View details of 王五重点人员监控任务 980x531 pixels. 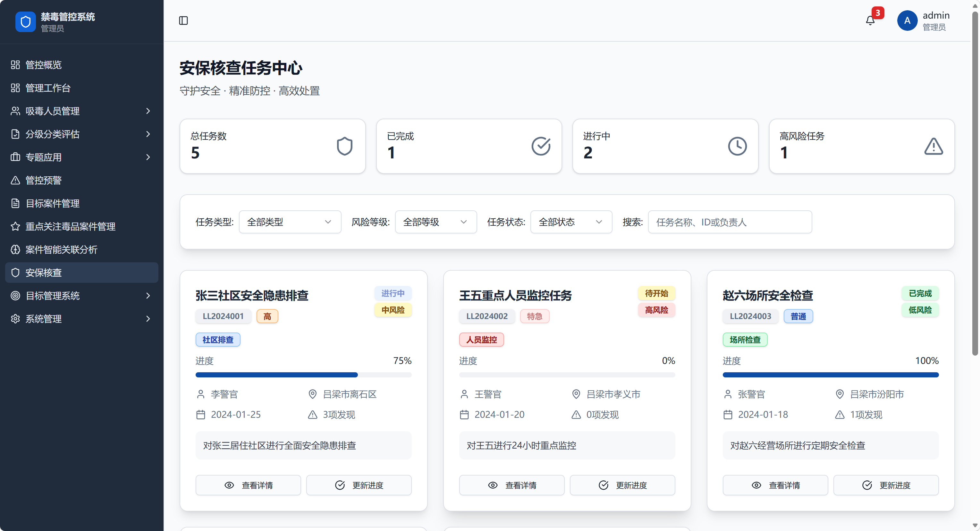[x=512, y=485]
